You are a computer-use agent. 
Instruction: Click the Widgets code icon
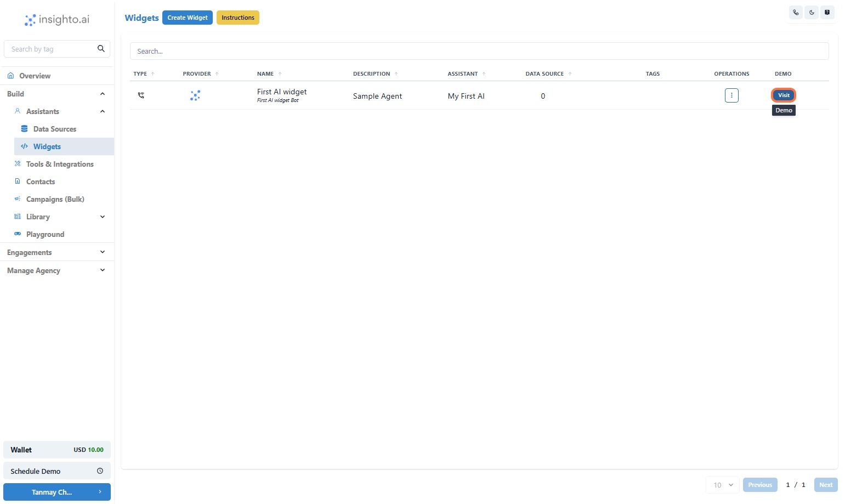(x=24, y=146)
